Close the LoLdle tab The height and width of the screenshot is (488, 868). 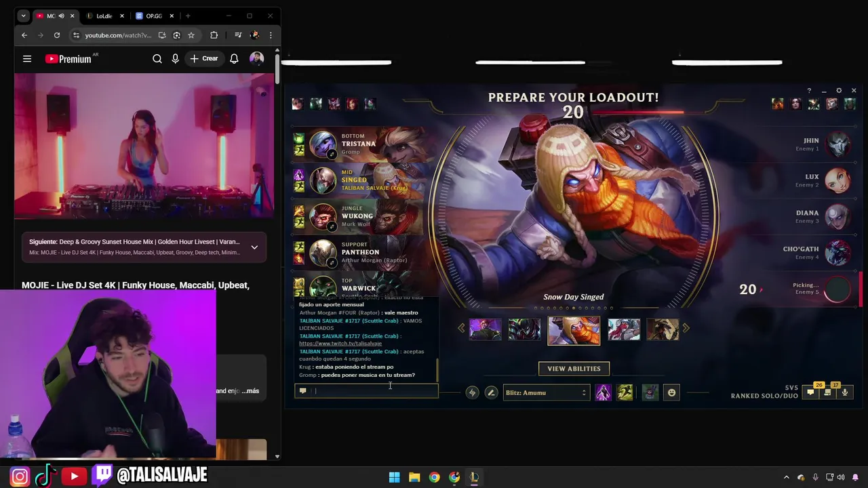[121, 16]
